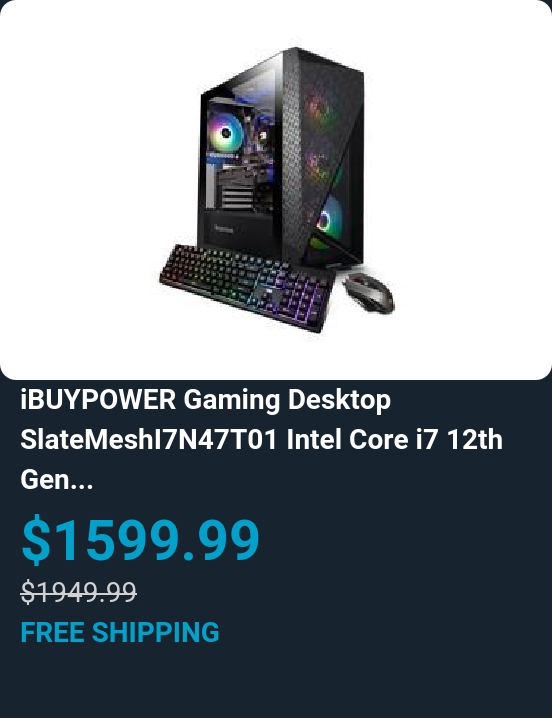Click the FREE SHIPPING label
Screen dimensions: 552x718
click(x=120, y=632)
